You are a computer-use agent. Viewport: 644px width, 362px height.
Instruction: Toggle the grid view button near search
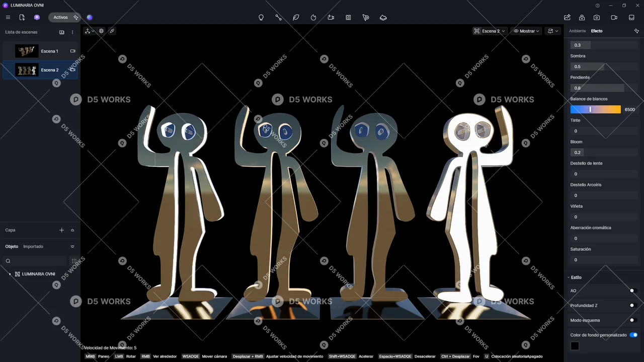click(74, 261)
